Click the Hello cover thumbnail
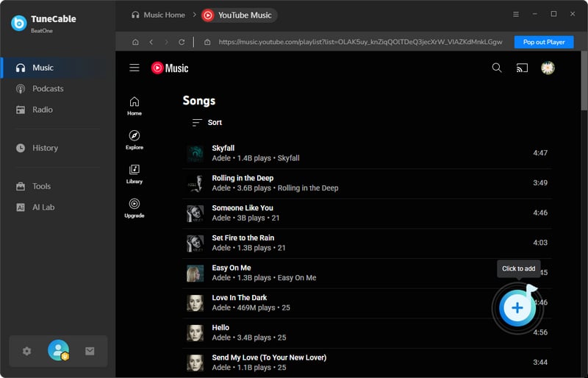 pos(195,333)
